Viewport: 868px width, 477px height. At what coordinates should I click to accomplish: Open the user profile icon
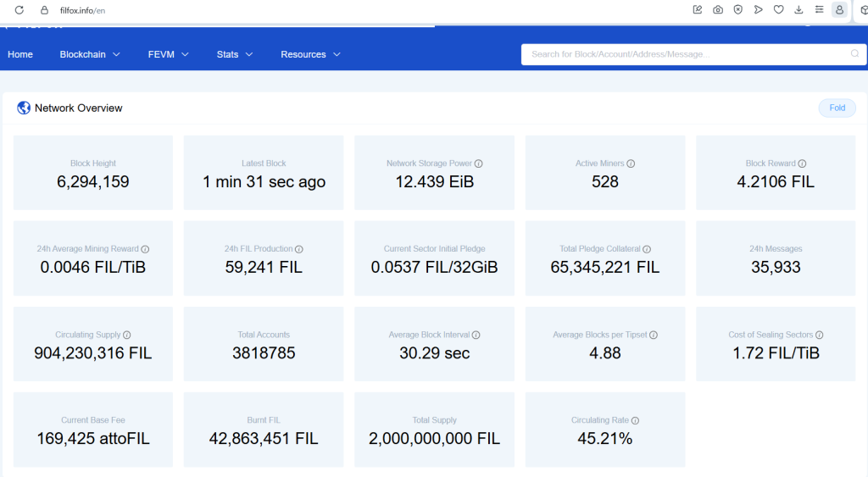[x=840, y=10]
